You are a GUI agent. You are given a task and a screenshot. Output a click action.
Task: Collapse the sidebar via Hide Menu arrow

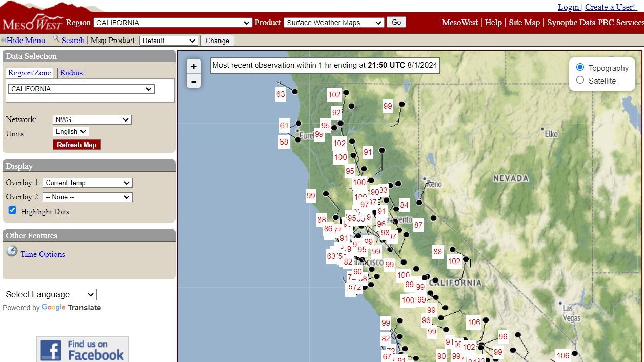pos(5,39)
